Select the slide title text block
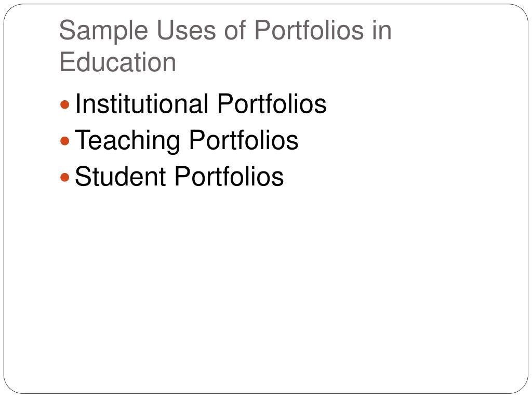This screenshot has width=532, height=399. pos(225,46)
